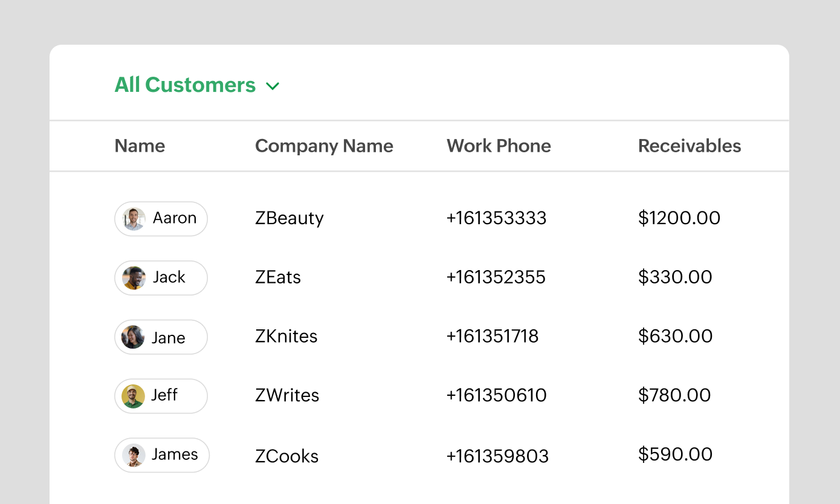Select the Name column header
Viewport: 840px width, 504px height.
coord(140,146)
